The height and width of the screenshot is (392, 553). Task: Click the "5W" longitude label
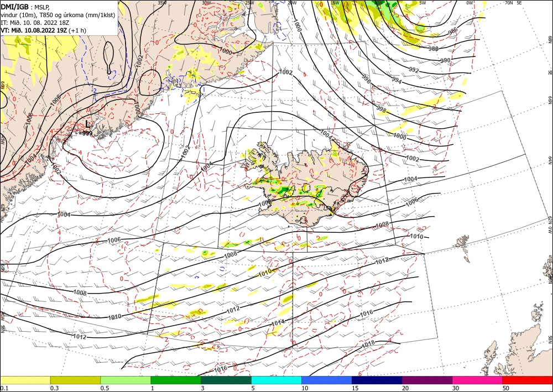(x=423, y=3)
